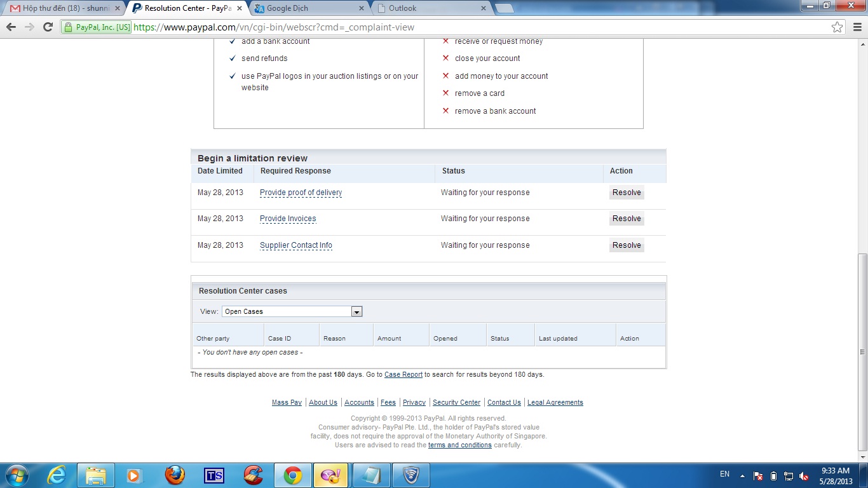Open the Legal Agreements footer link
Viewport: 868px width, 488px height.
click(x=555, y=402)
